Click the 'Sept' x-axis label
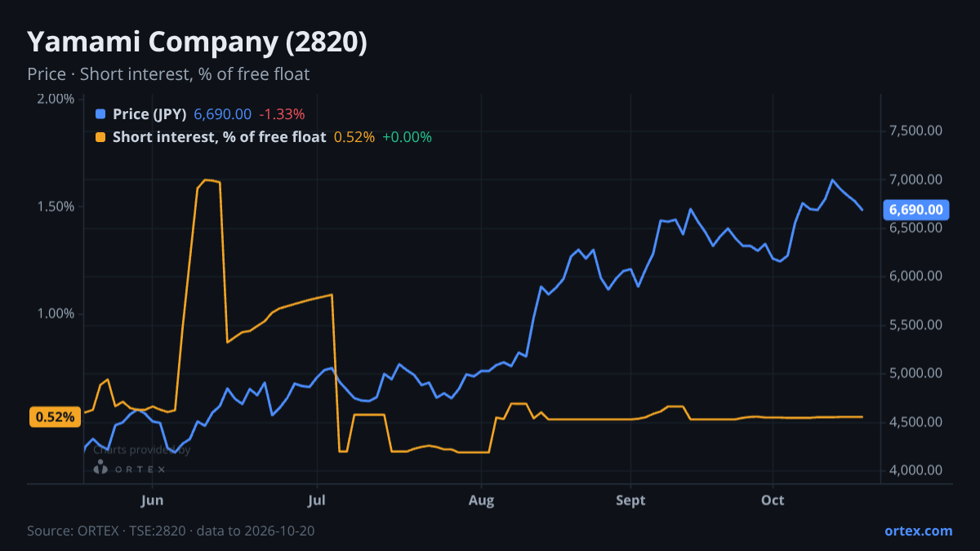This screenshot has width=980, height=551. (x=630, y=500)
